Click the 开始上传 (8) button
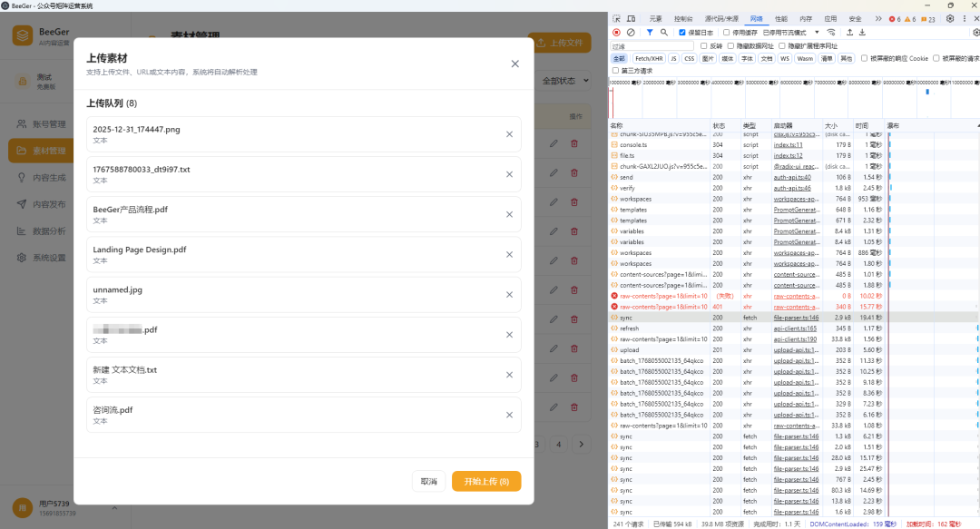 coord(486,481)
